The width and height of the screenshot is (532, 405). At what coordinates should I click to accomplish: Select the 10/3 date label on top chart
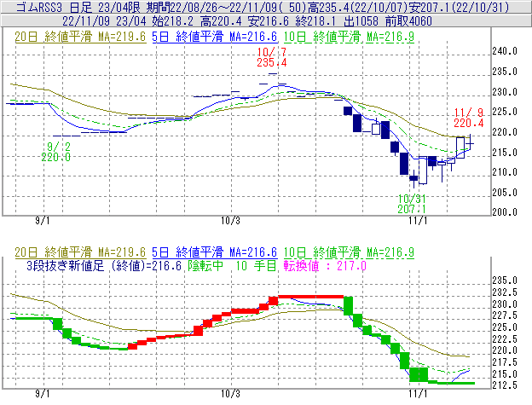coord(230,221)
